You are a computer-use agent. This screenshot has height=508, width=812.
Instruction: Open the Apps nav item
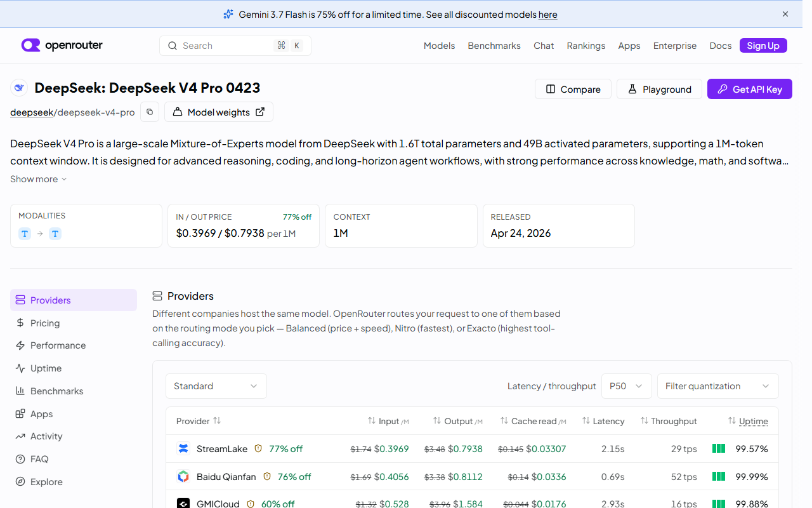[629, 46]
